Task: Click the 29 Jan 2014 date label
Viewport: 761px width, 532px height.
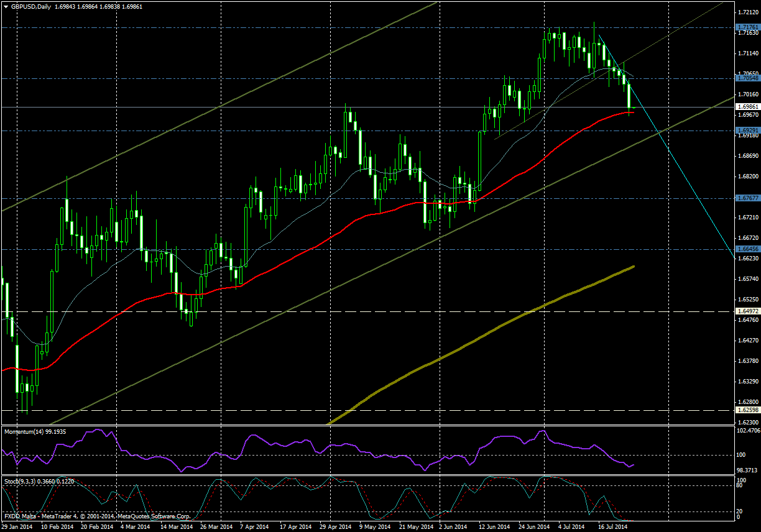Action: point(17,526)
